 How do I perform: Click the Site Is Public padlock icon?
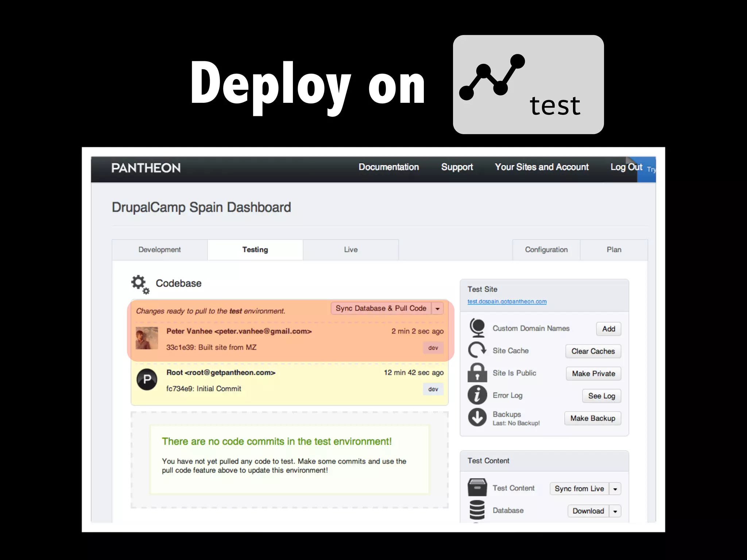coord(477,373)
